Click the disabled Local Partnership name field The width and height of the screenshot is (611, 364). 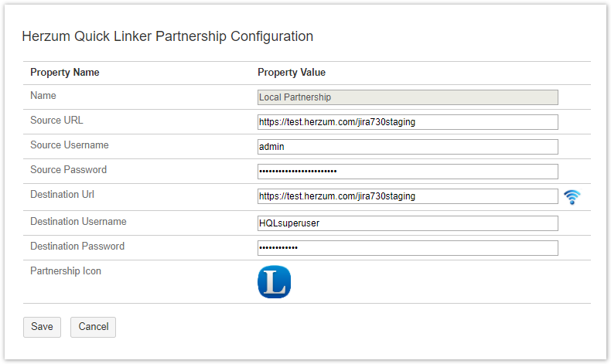408,97
